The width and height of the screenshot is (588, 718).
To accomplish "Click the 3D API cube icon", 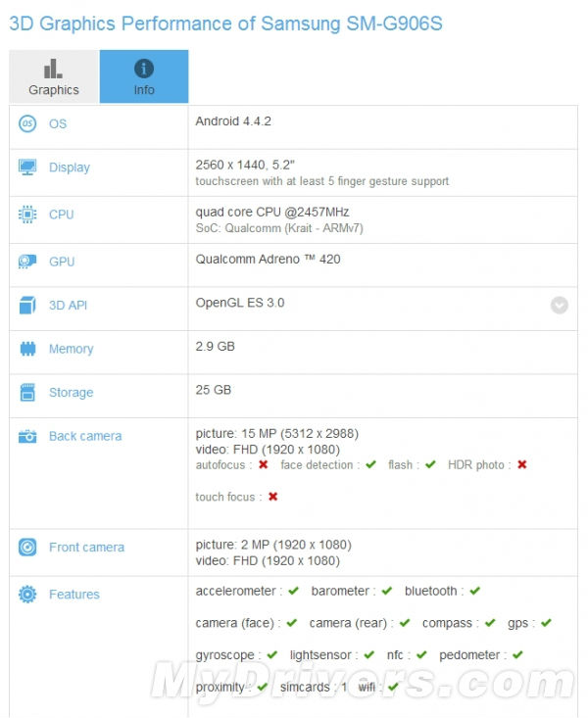I will 27,306.
